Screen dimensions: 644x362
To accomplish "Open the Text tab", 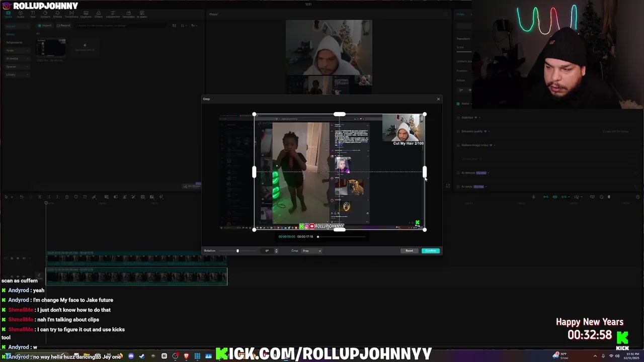I will [33, 15].
